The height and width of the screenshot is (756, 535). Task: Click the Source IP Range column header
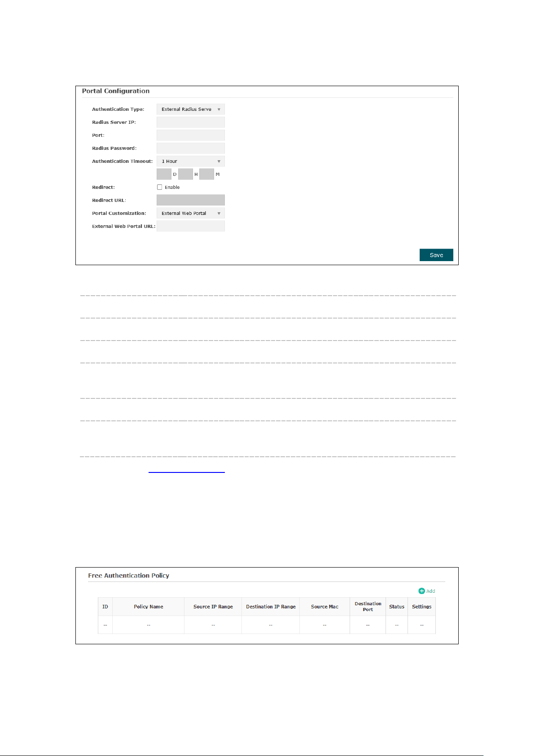(x=213, y=607)
